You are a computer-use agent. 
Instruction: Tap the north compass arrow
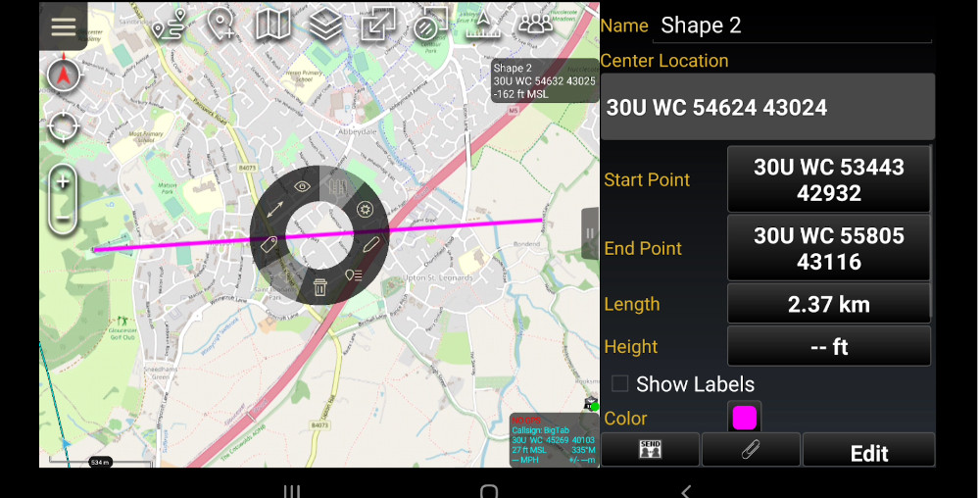pyautogui.click(x=63, y=75)
